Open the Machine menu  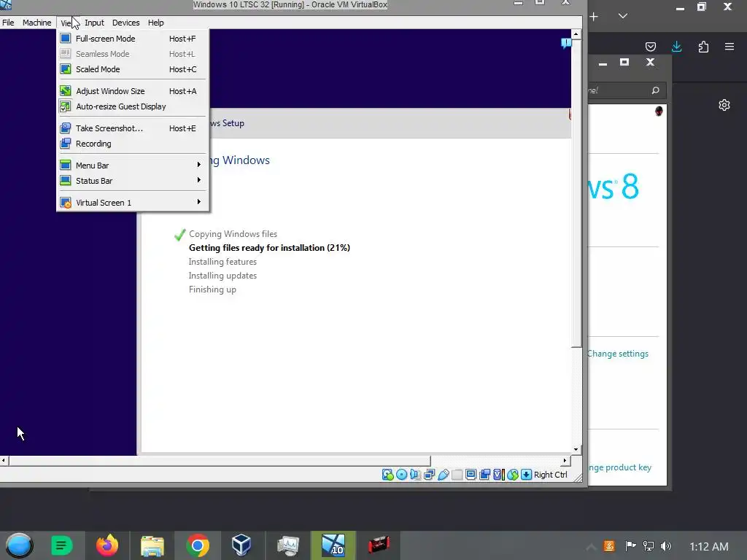pyautogui.click(x=36, y=23)
